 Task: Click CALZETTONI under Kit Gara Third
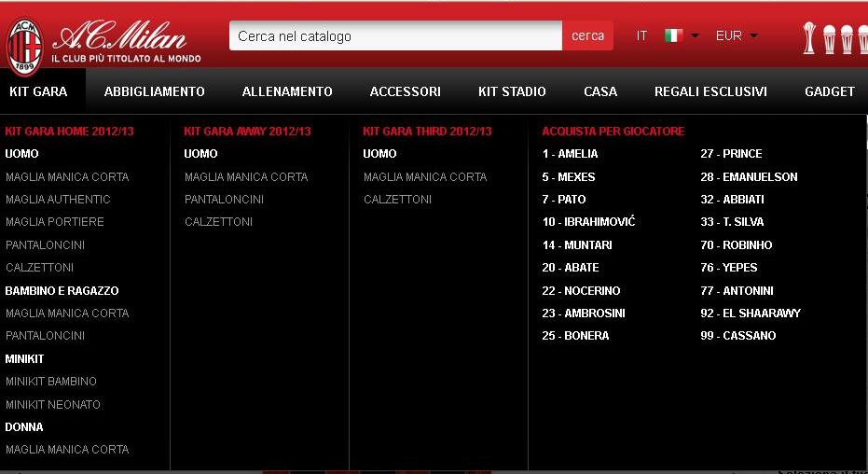pyautogui.click(x=397, y=200)
